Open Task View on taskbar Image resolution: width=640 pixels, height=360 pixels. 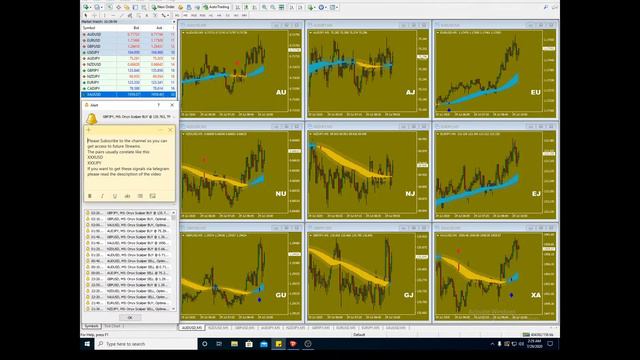click(219, 344)
